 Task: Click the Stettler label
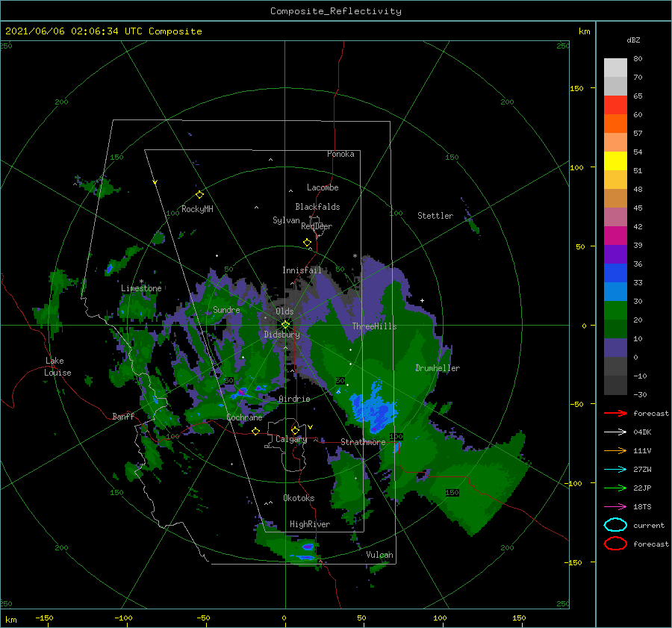pos(435,216)
